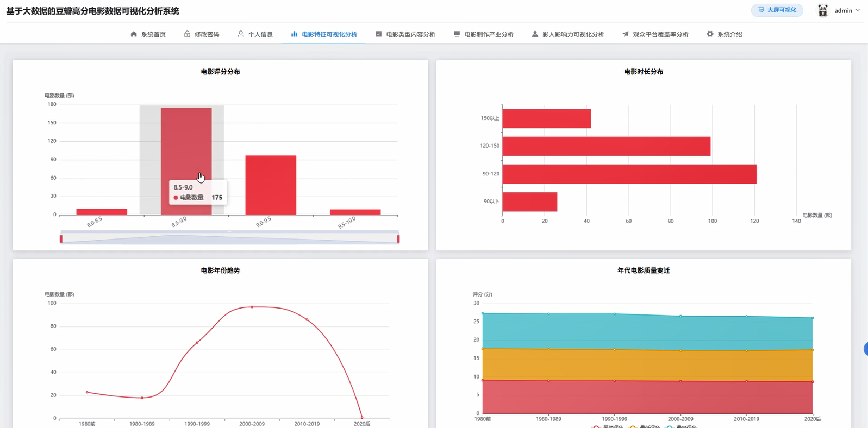Click the person icon for 个人信息
The width and height of the screenshot is (868, 428).
click(x=241, y=34)
